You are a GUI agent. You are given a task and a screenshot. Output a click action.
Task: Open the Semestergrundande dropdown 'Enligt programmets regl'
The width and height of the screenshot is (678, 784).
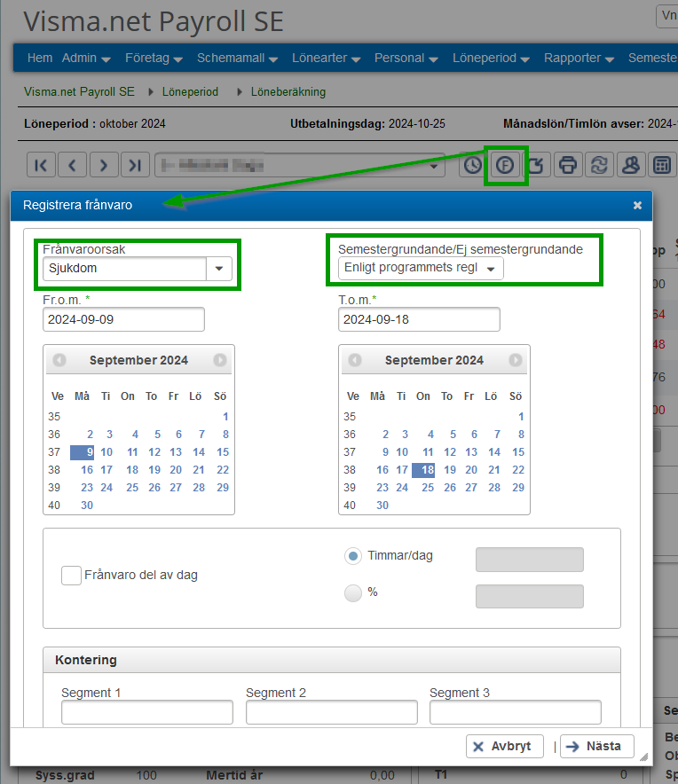coord(421,268)
